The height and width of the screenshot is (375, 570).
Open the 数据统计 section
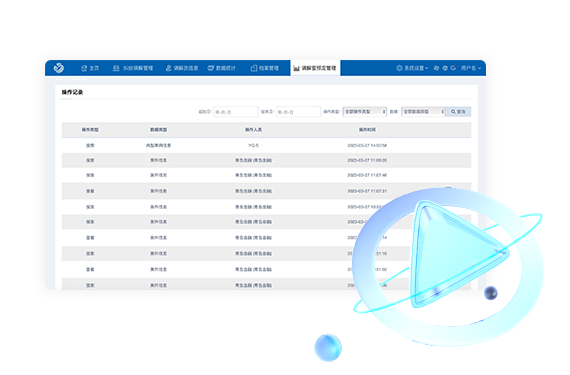coord(221,68)
